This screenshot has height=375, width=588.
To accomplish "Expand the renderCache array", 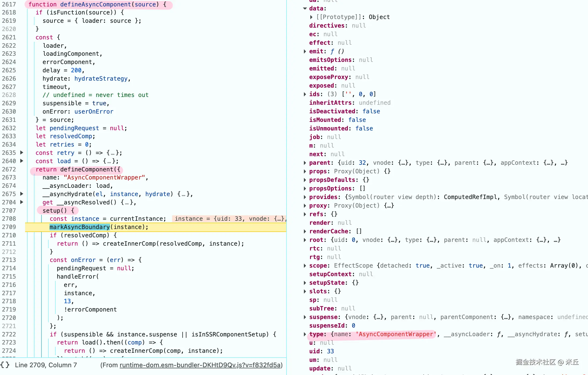I will click(x=305, y=231).
